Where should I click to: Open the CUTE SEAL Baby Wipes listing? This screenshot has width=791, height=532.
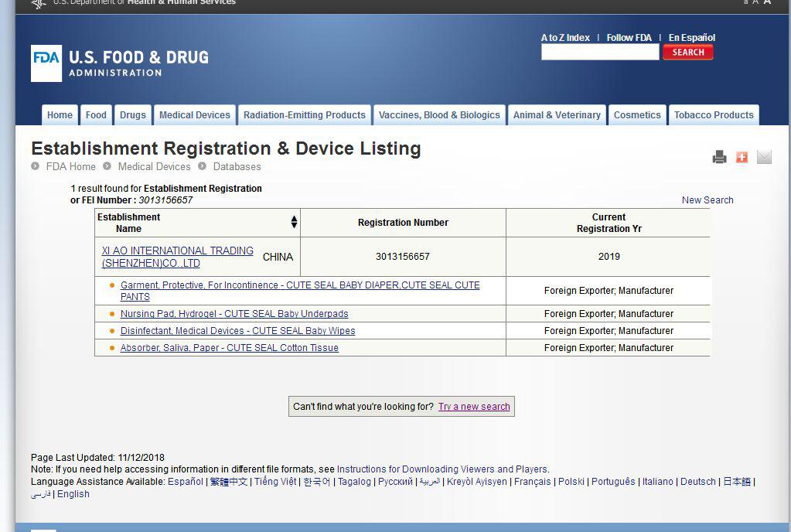237,331
